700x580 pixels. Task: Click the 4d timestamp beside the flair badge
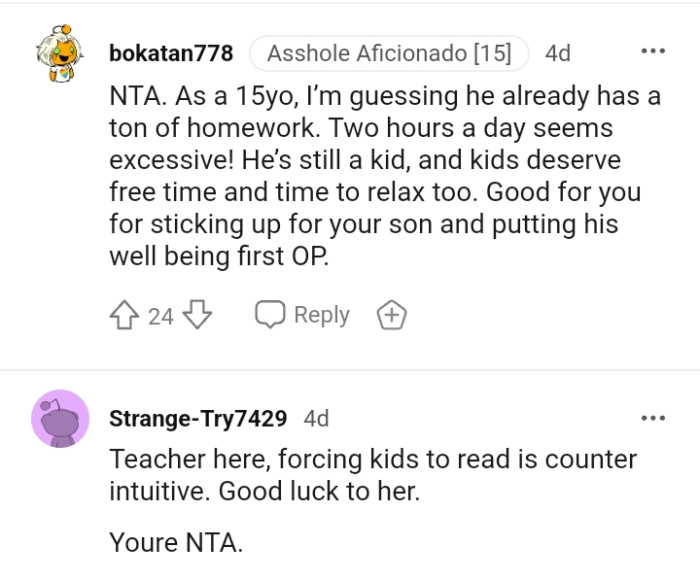pos(558,53)
